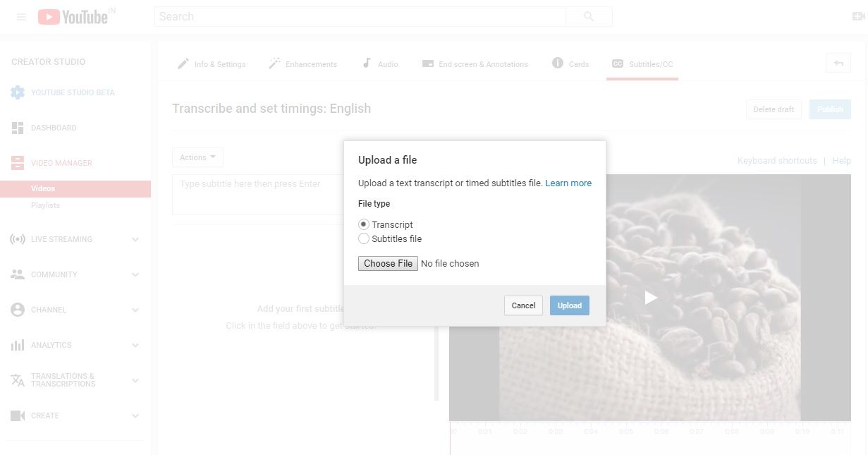Click the CC icon for Subtitles
This screenshot has width=868, height=455.
pyautogui.click(x=617, y=63)
